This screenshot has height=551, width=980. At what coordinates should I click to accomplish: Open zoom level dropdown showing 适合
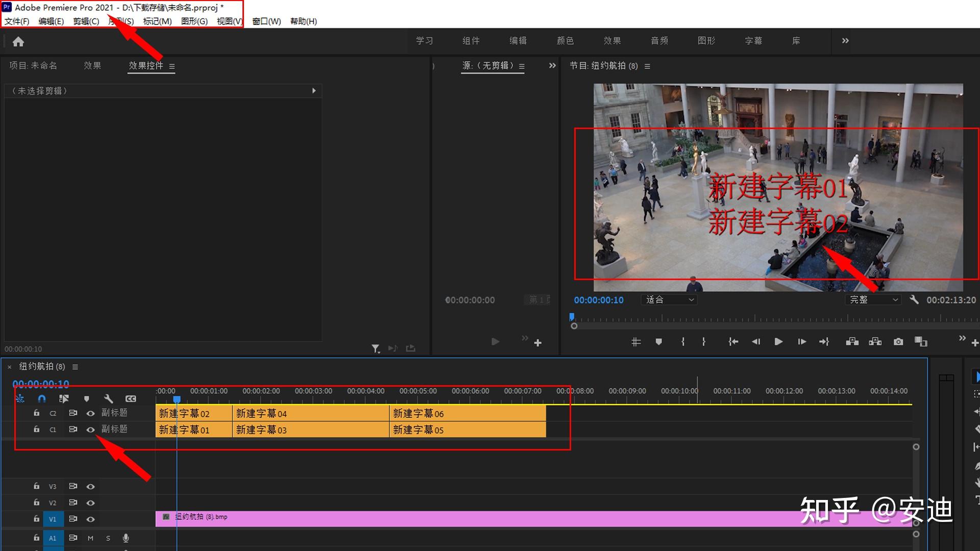click(x=670, y=300)
